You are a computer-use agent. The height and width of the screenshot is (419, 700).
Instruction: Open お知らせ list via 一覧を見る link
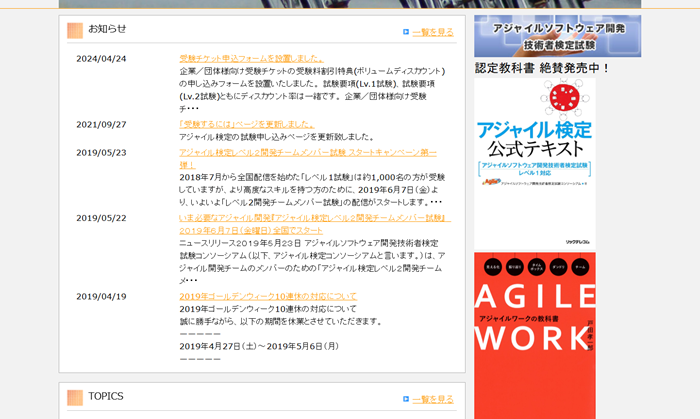pos(433,32)
